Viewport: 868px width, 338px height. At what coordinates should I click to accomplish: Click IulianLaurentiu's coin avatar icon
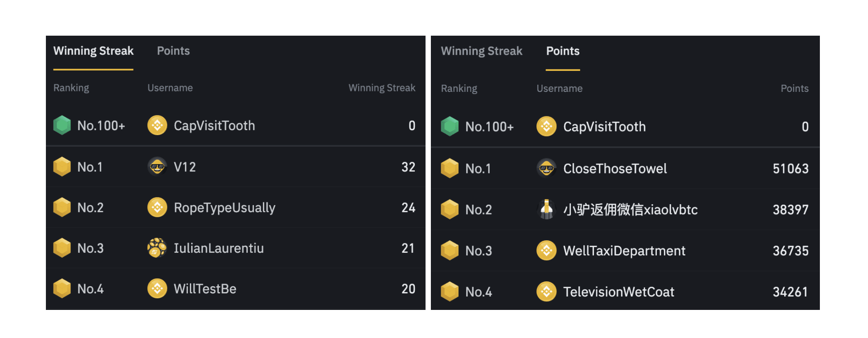[157, 248]
